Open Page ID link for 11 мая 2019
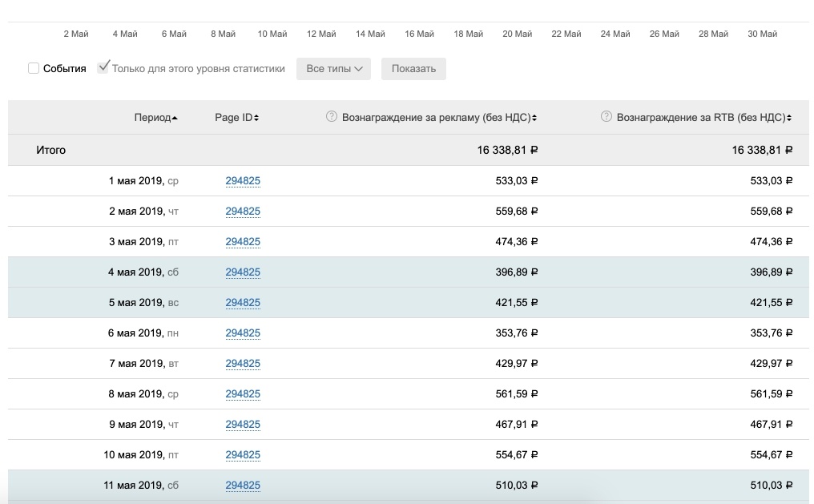 243,486
